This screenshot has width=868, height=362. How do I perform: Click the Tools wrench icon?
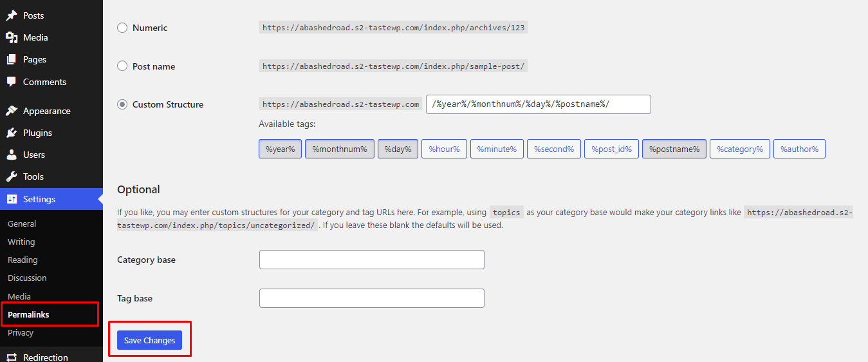point(12,176)
